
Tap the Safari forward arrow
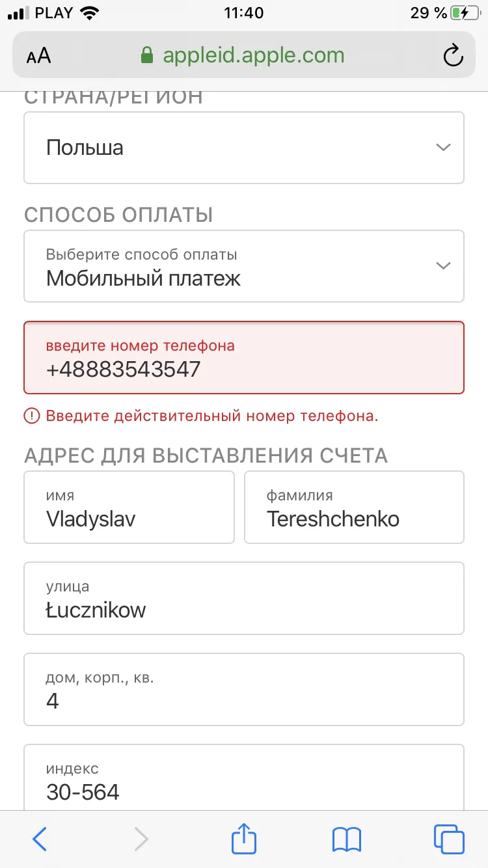click(x=141, y=839)
